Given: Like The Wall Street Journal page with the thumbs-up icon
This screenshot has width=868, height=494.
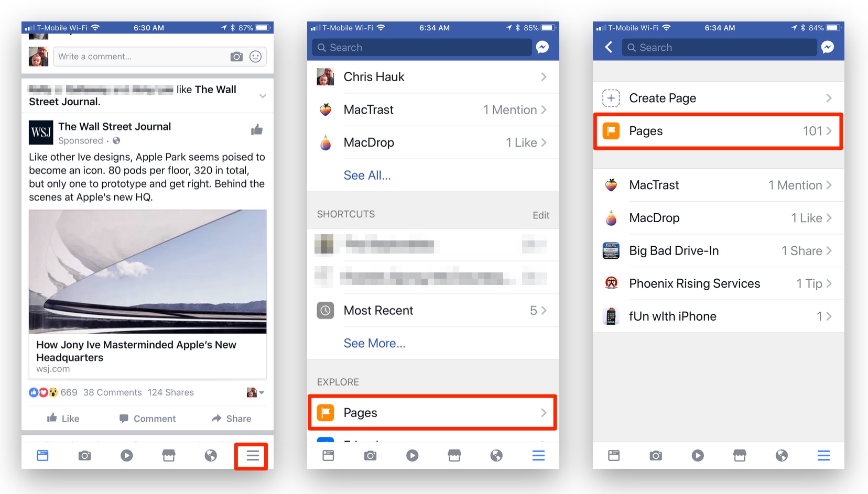Looking at the screenshot, I should [256, 130].
